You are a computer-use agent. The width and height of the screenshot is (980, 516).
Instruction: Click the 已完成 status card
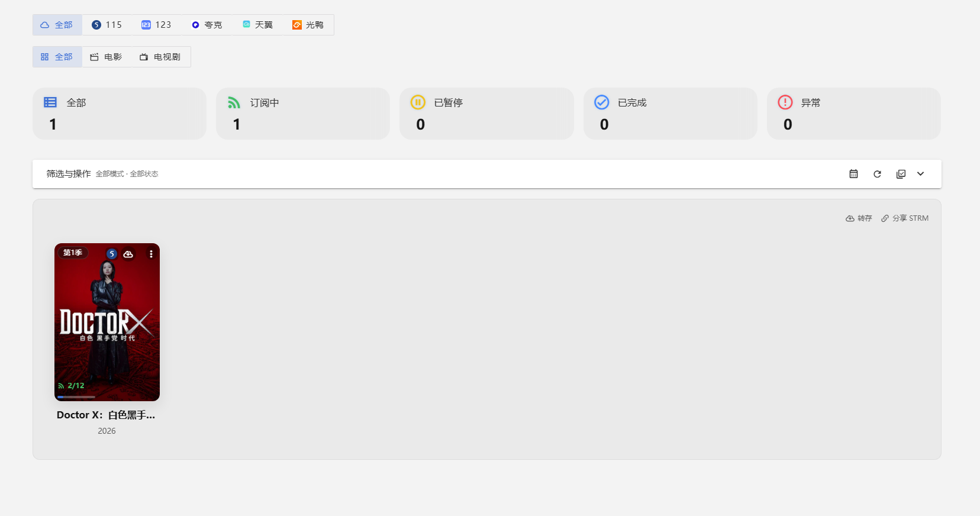pos(670,114)
